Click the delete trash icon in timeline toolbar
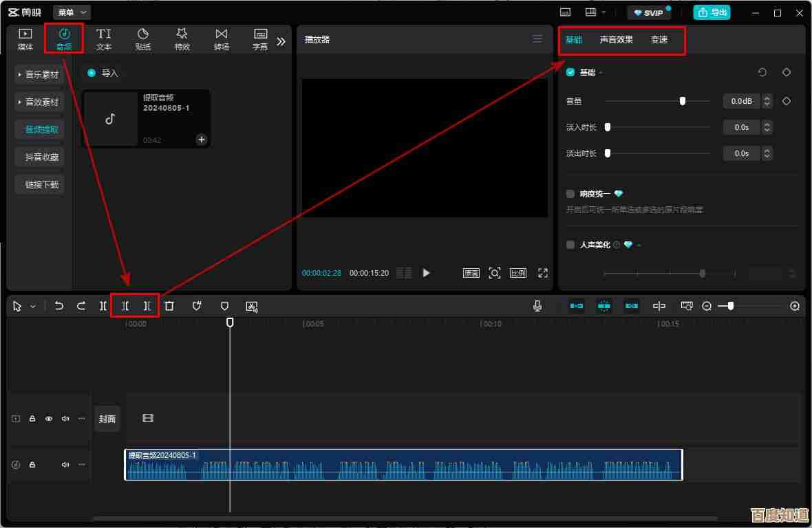812x528 pixels. pos(169,306)
